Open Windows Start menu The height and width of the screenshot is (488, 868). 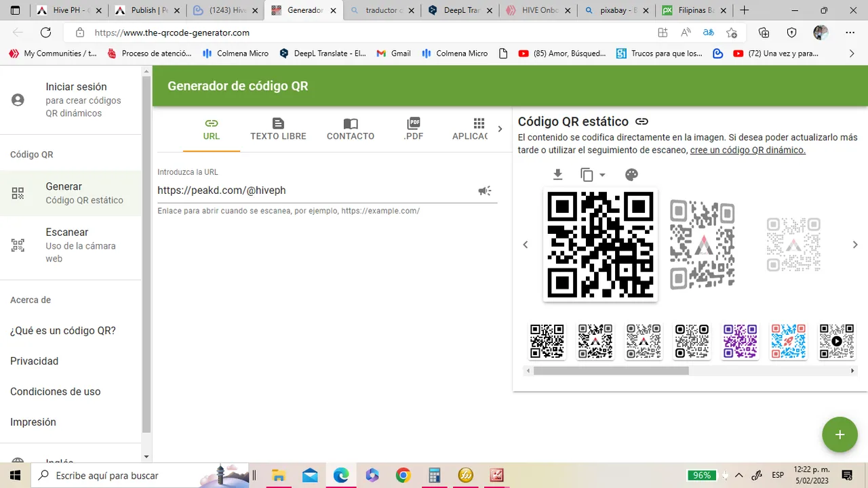15,475
